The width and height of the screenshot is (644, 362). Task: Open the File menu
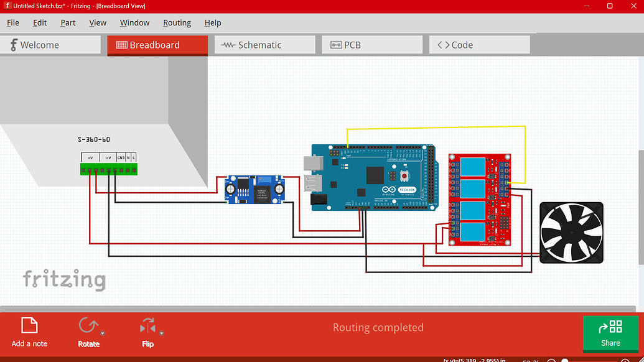[12, 22]
